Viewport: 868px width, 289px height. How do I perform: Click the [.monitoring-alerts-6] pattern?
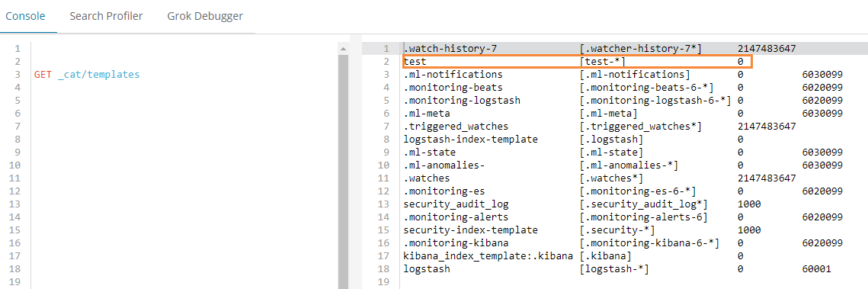click(x=643, y=217)
